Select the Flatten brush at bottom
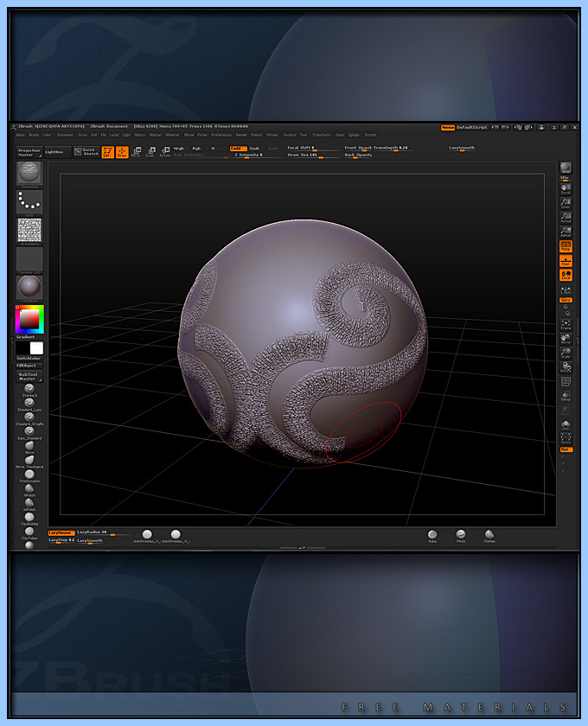Image resolution: width=588 pixels, height=726 pixels. coord(489,535)
